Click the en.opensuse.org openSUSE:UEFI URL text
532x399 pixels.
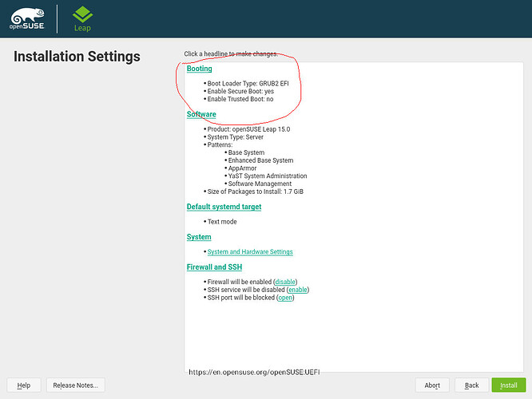(254, 372)
